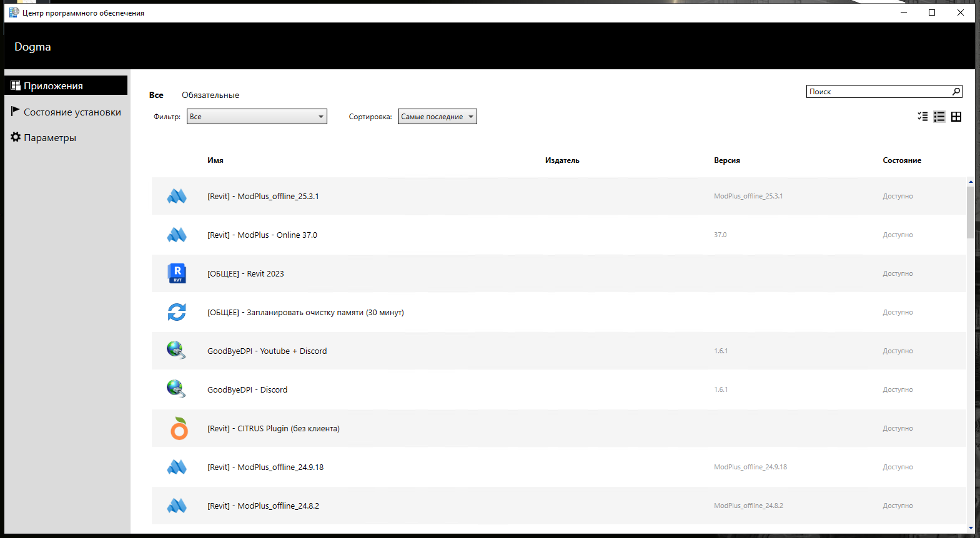The image size is (980, 538).
Task: Click the GoodByeDPI Youtube + Discord globe icon
Action: (176, 350)
